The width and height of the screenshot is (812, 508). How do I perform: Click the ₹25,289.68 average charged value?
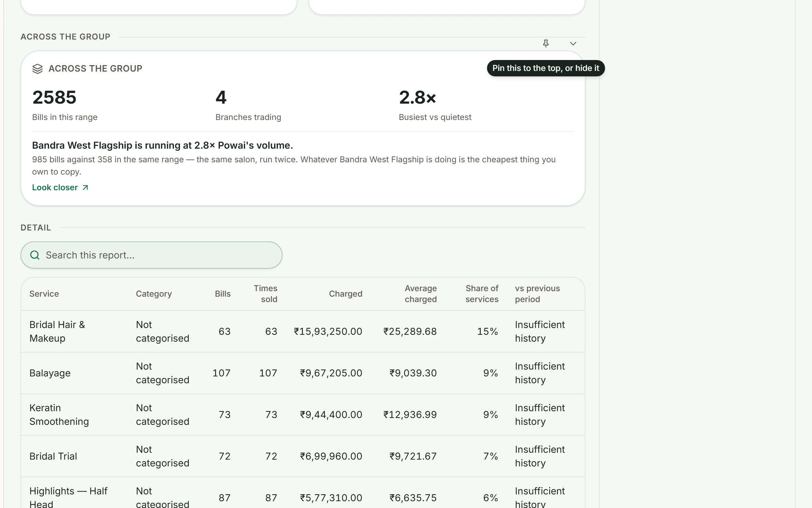pos(410,331)
